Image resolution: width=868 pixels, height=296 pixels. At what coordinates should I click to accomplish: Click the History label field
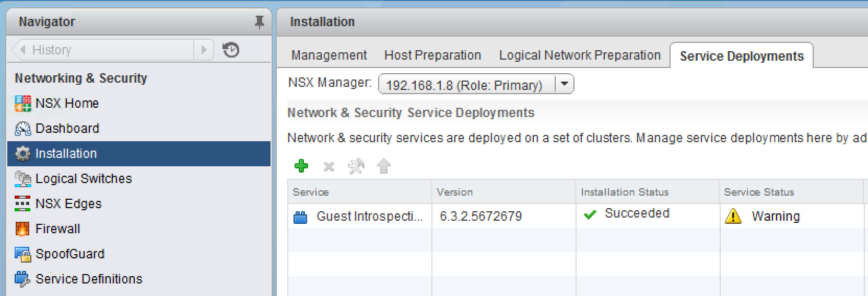[111, 50]
